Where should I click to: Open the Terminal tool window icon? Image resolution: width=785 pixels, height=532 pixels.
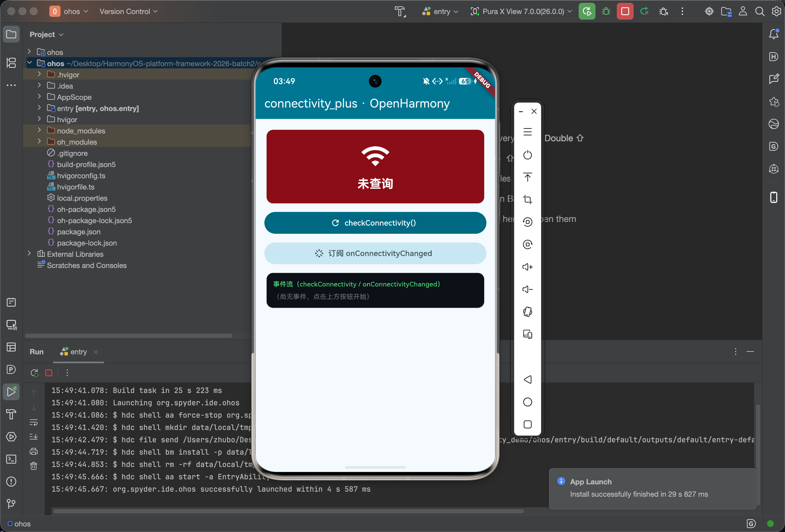tap(11, 459)
